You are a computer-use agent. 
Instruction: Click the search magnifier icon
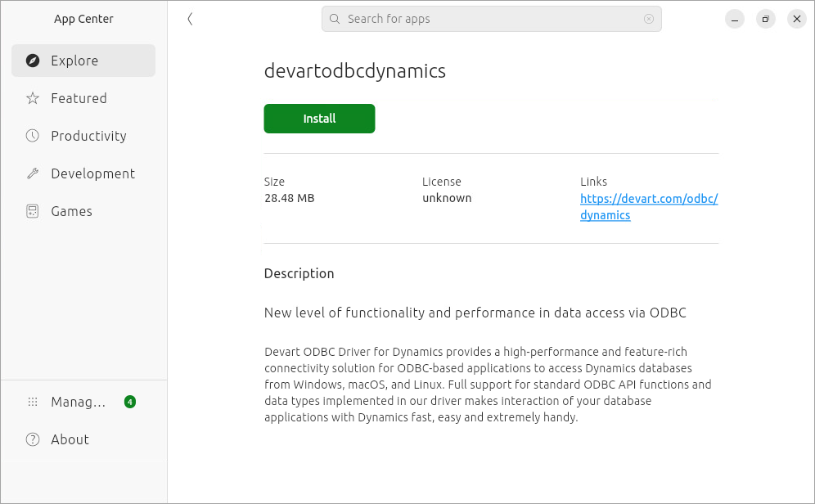coord(335,18)
